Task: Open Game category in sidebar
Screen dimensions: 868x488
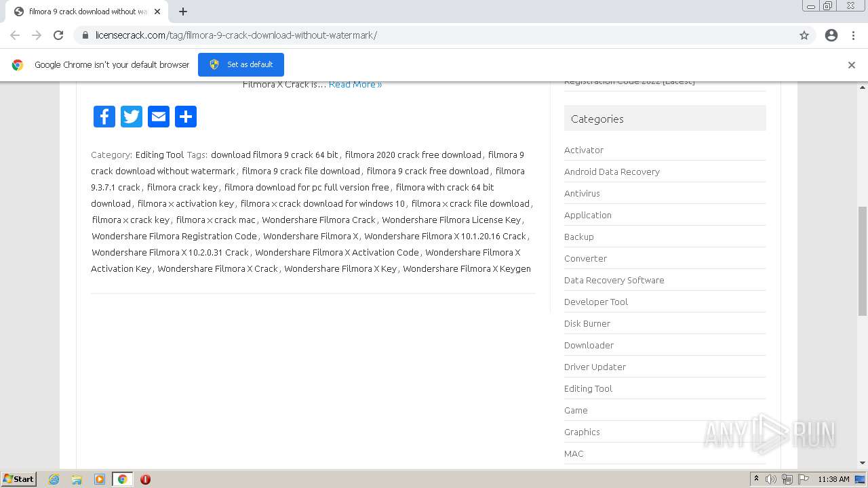Action: pos(576,410)
